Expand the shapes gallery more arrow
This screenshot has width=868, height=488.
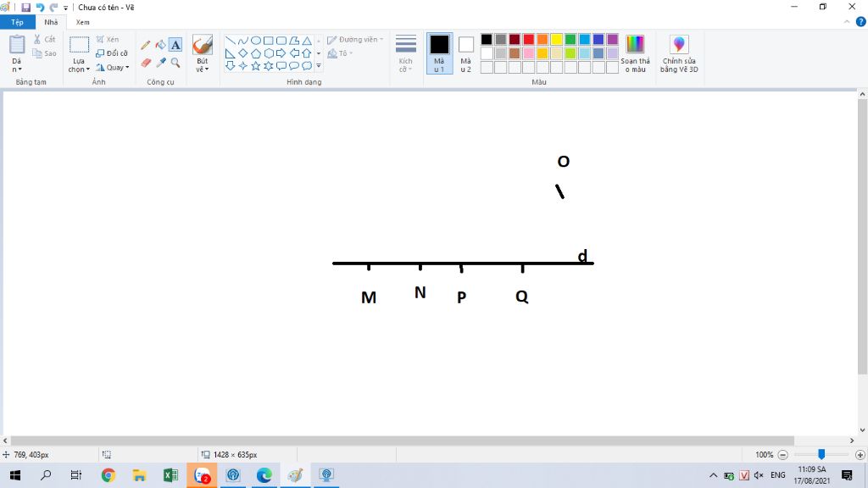[319, 66]
